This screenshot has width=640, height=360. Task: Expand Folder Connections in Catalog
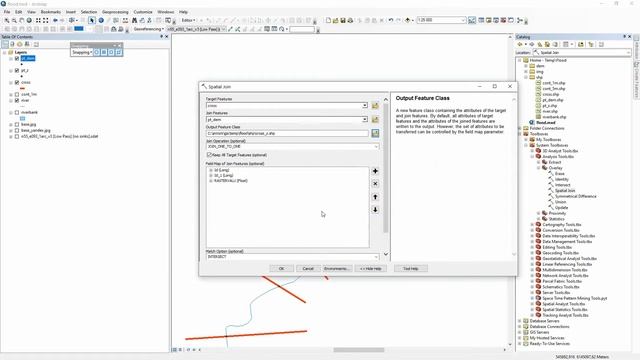click(x=520, y=128)
